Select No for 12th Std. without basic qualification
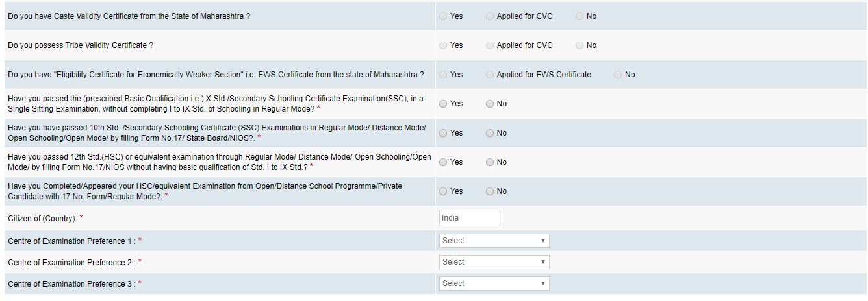Viewport: 868px width, 301px height. tap(490, 162)
